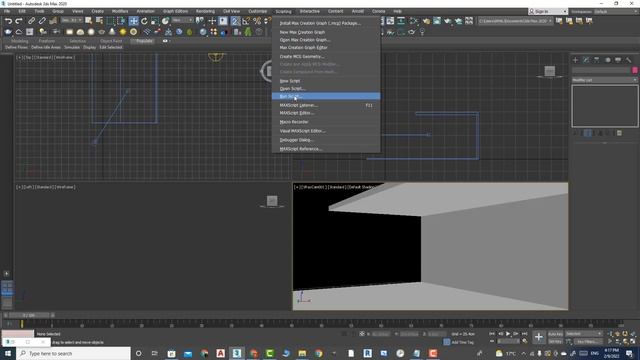Click the Play Animation button
Image resolution: width=640 pixels, height=360 pixels.
[508, 334]
